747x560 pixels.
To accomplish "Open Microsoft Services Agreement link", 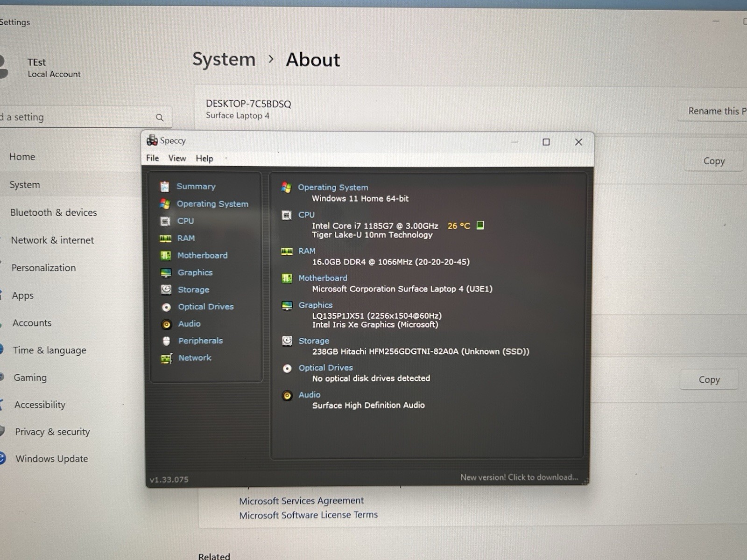I will coord(301,501).
